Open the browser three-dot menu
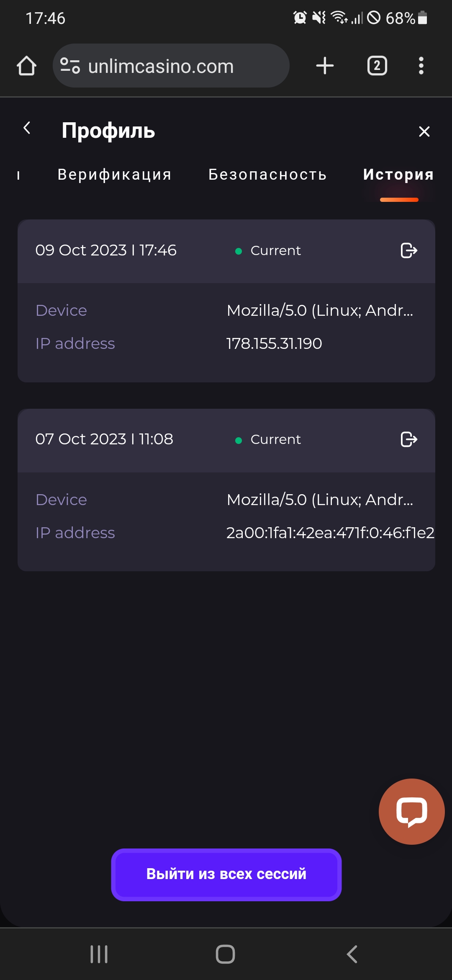Screen dimensions: 452x980 [x=421, y=66]
